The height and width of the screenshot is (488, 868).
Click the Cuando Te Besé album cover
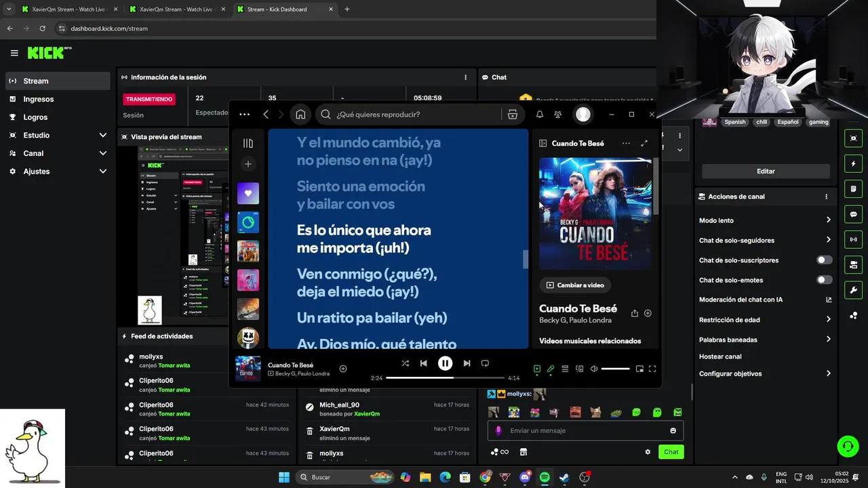(x=595, y=214)
